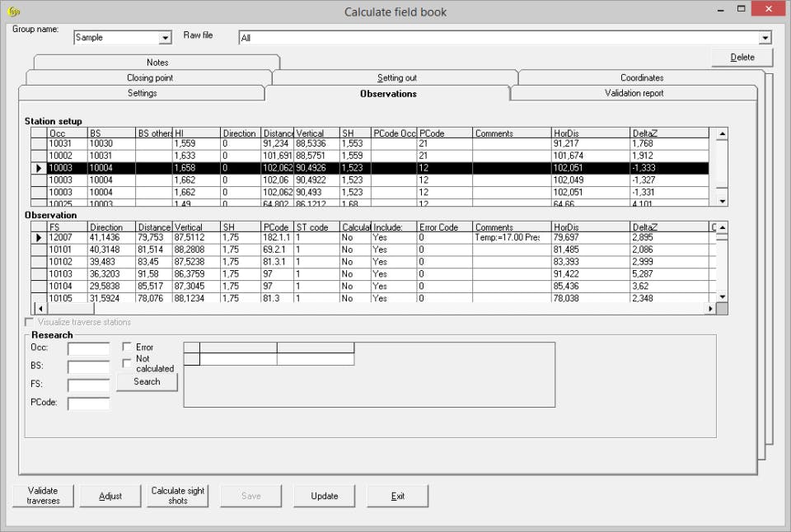The image size is (791, 532).
Task: Click the Occ input field
Action: pos(89,348)
